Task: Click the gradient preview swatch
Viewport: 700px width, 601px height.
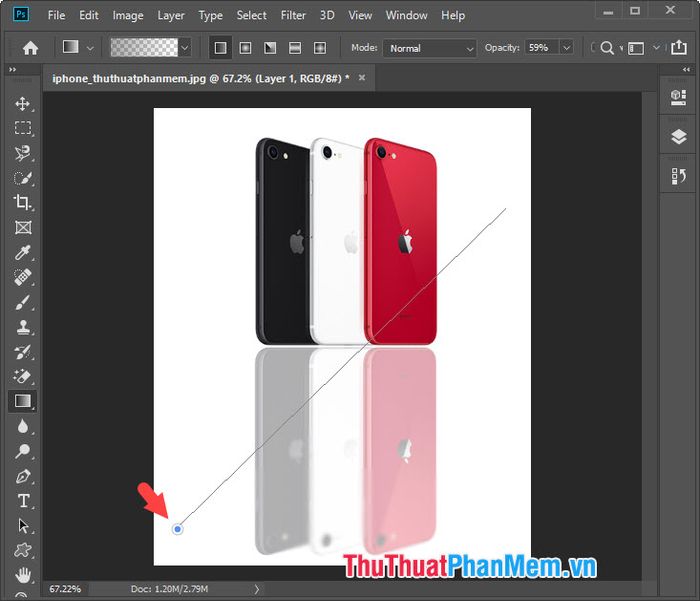Action: click(144, 47)
